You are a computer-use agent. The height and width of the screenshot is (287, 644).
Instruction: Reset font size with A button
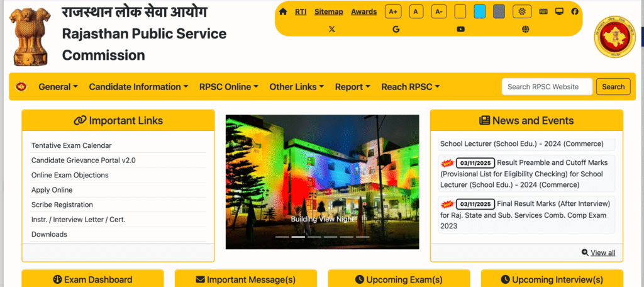click(416, 11)
